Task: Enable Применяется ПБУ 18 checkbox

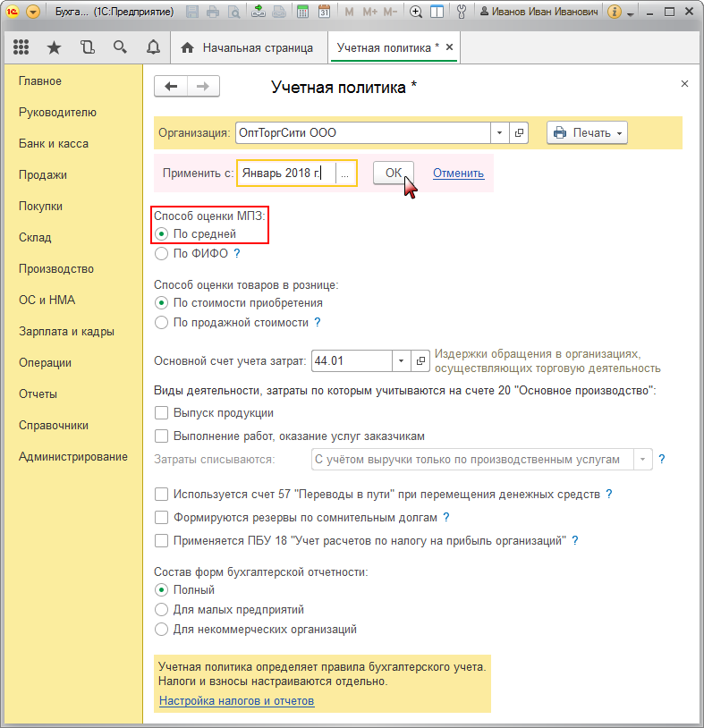Action: 161,540
